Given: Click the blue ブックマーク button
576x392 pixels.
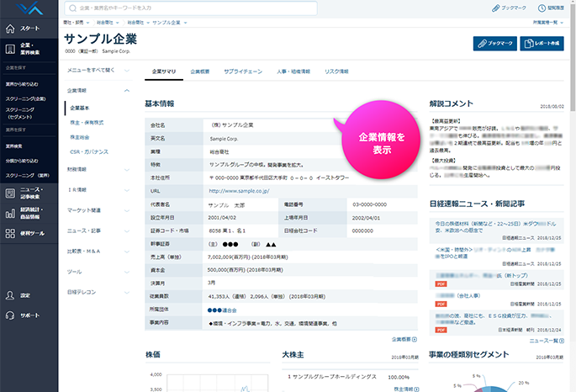Looking at the screenshot, I should [494, 44].
